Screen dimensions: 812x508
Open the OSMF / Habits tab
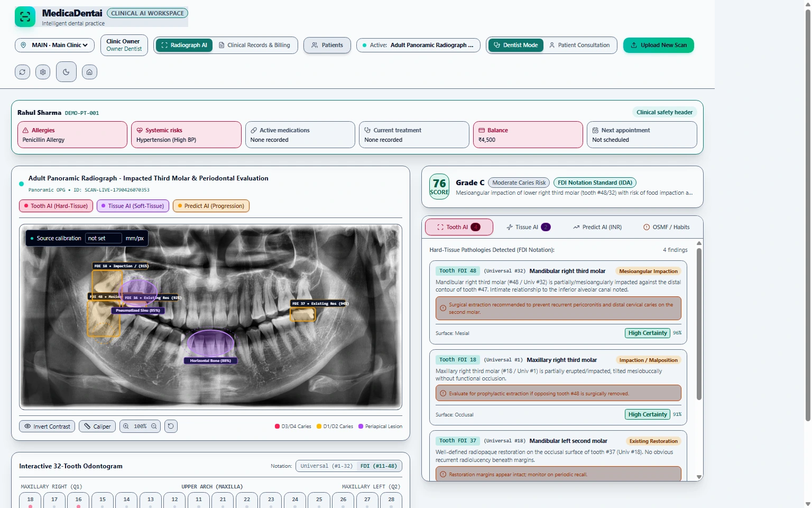point(666,227)
